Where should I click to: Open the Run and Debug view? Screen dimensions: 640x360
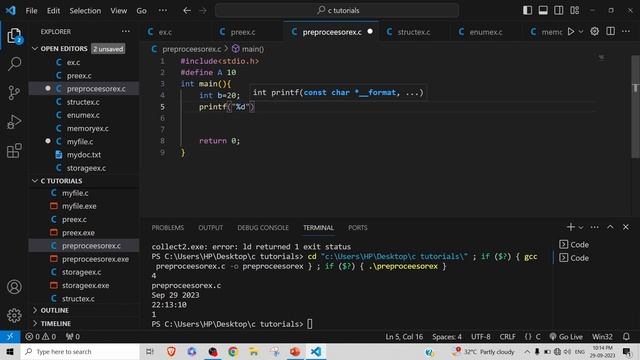pos(14,122)
